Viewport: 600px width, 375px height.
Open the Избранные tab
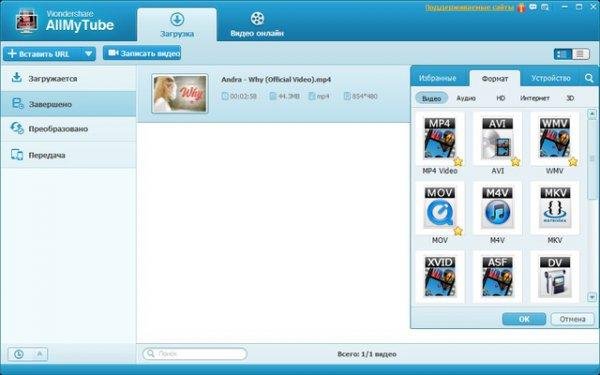coord(438,78)
